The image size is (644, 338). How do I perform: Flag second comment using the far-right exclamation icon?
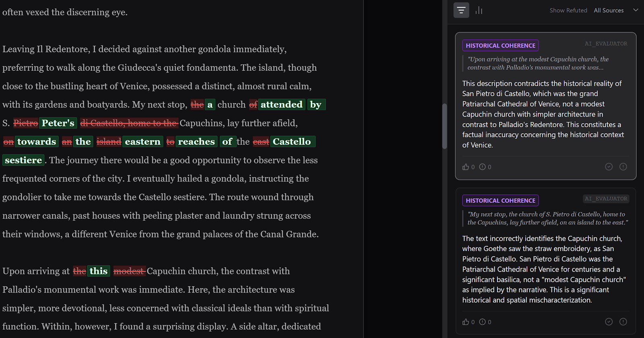click(x=623, y=322)
